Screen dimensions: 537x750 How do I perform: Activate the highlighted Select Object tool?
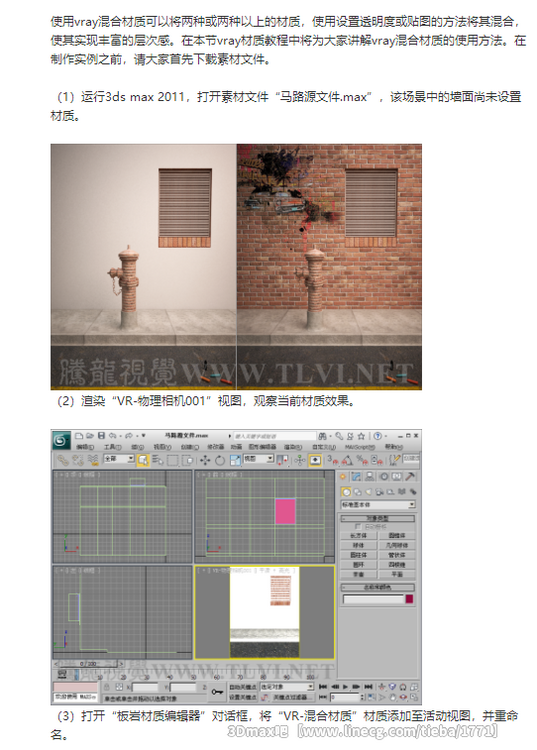[x=142, y=460]
